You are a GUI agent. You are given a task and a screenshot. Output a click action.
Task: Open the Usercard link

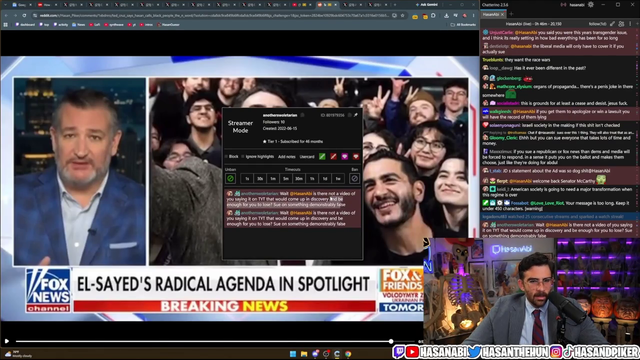[x=307, y=156]
